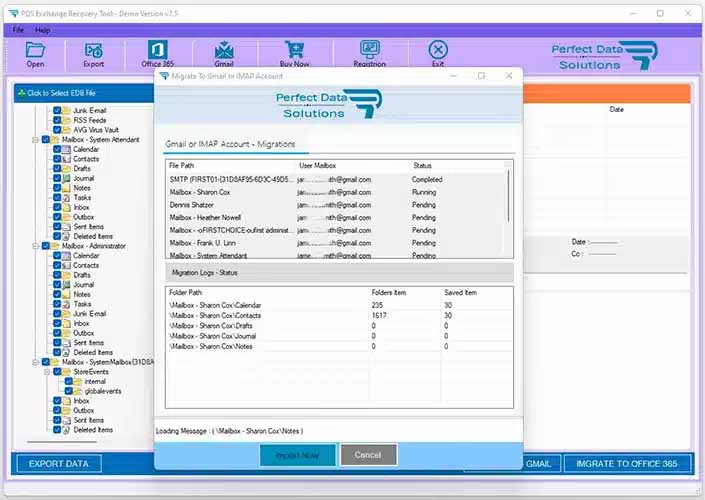
Task: Click the Notes icon under Administrator mailbox
Action: [x=66, y=294]
